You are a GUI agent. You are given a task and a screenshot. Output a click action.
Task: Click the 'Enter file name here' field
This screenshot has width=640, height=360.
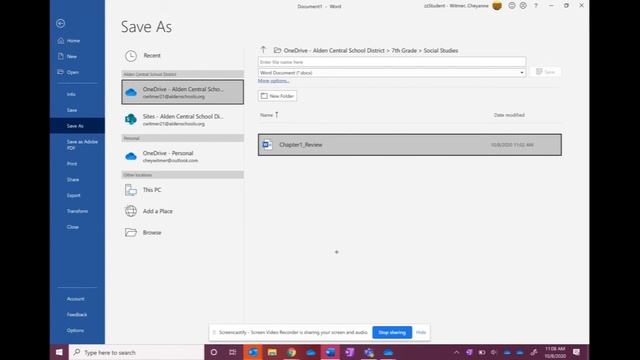click(391, 62)
